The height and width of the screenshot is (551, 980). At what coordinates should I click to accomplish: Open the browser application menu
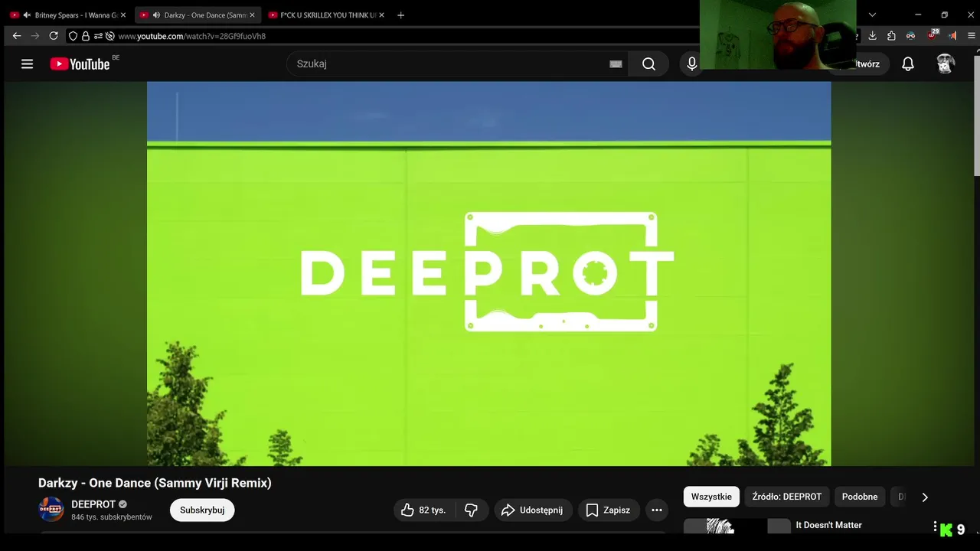(x=972, y=36)
